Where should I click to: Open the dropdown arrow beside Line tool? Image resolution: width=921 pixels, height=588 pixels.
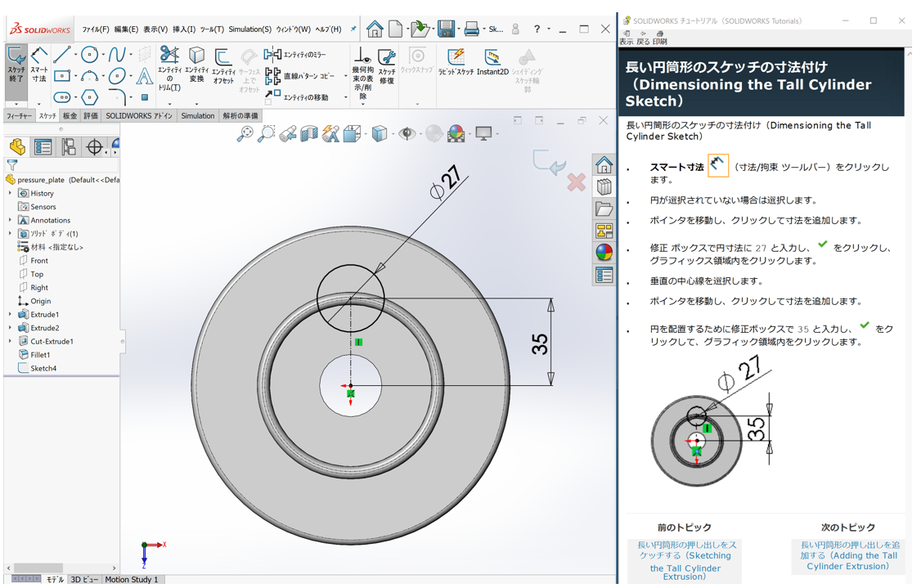click(75, 56)
